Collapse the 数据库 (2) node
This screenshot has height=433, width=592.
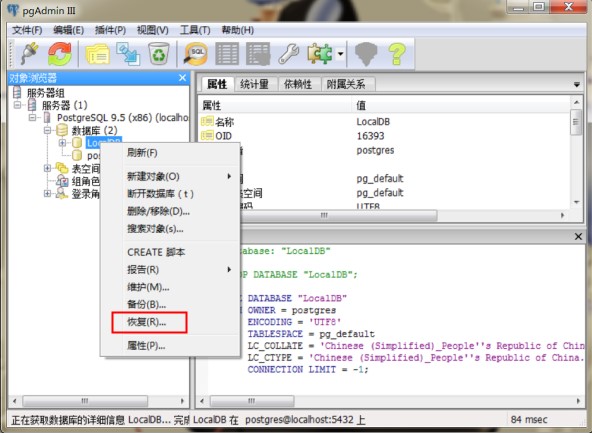coord(47,130)
